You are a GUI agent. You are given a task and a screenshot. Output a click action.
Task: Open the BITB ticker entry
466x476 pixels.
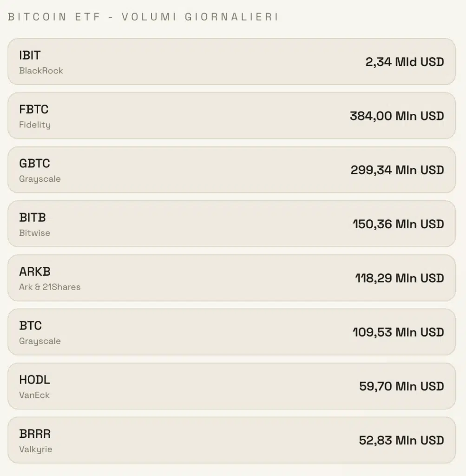tap(33, 218)
